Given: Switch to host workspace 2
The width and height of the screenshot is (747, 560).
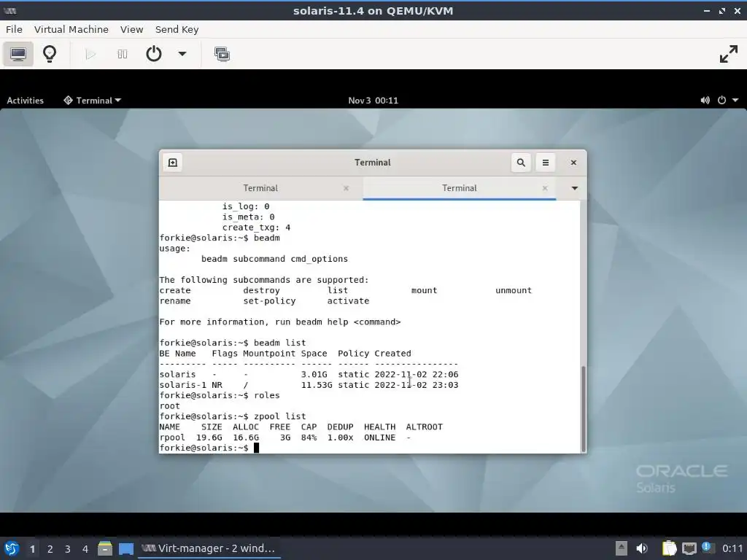Looking at the screenshot, I should (x=50, y=549).
